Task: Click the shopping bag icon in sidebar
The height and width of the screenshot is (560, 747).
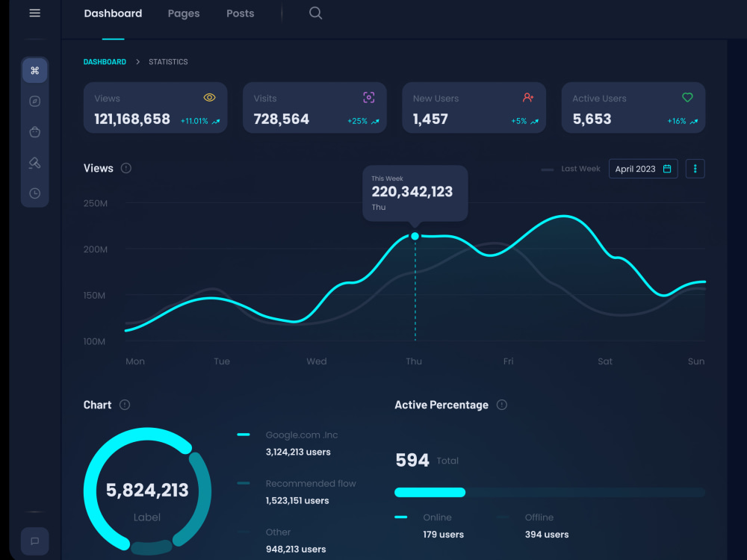Action: coord(34,131)
